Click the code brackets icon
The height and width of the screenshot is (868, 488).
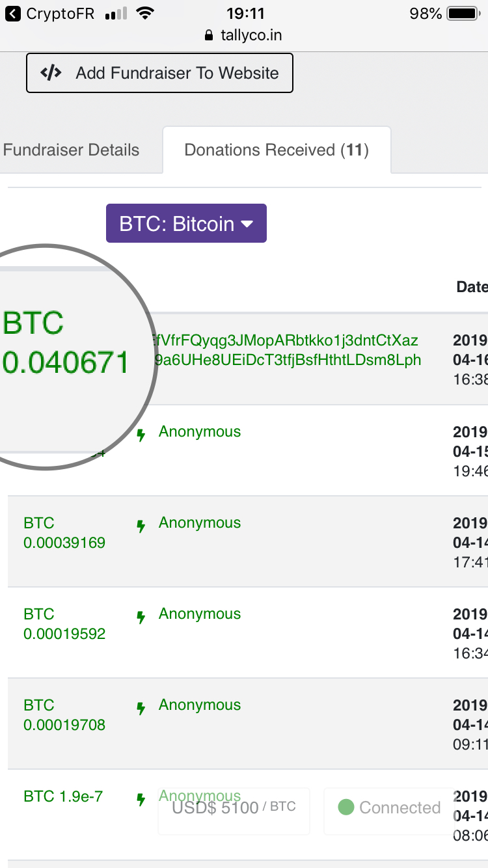(51, 73)
